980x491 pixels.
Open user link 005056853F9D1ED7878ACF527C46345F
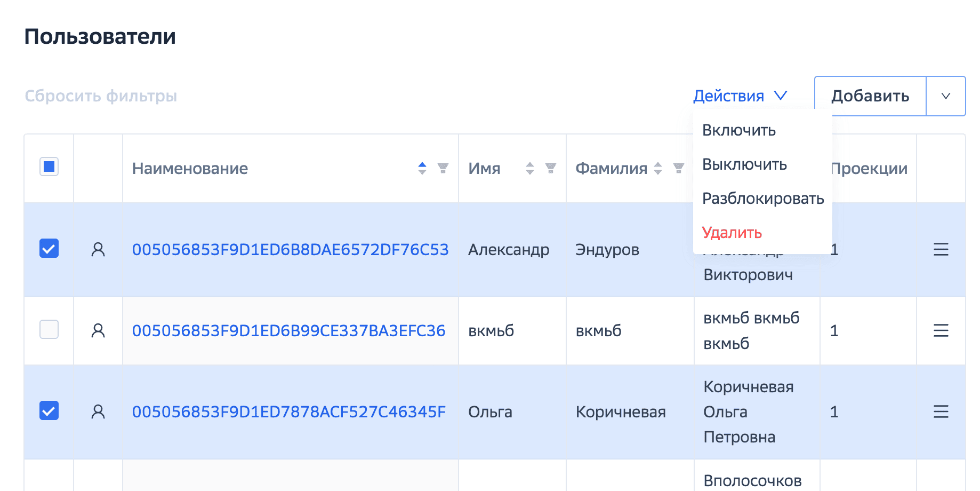288,412
